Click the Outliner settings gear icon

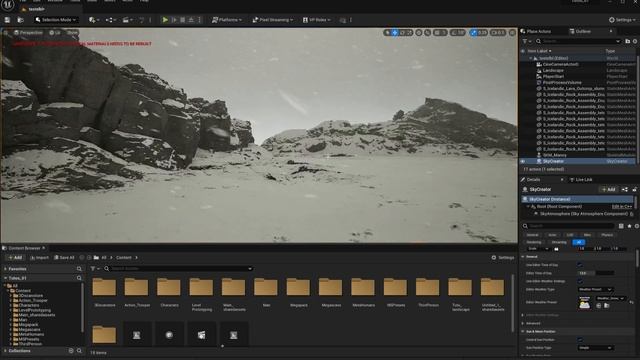tap(635, 41)
